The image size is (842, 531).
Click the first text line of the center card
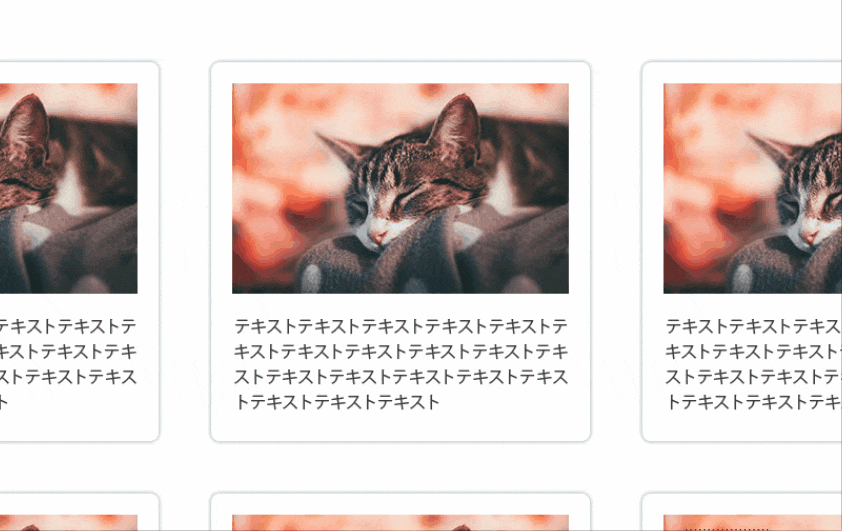click(401, 326)
